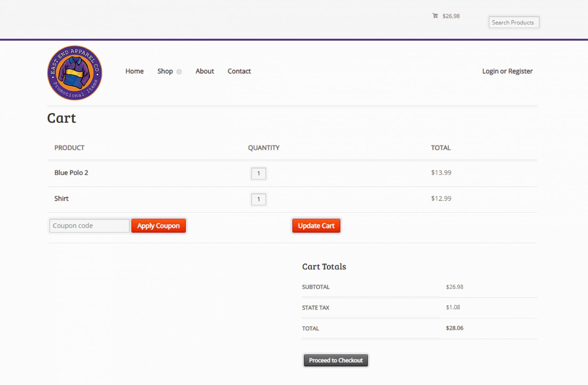Open the Shirt product link

pos(61,198)
